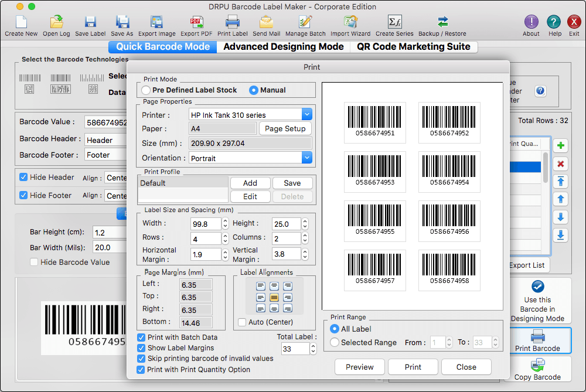Click the Page Setup button
Image resolution: width=586 pixels, height=392 pixels.
point(285,128)
